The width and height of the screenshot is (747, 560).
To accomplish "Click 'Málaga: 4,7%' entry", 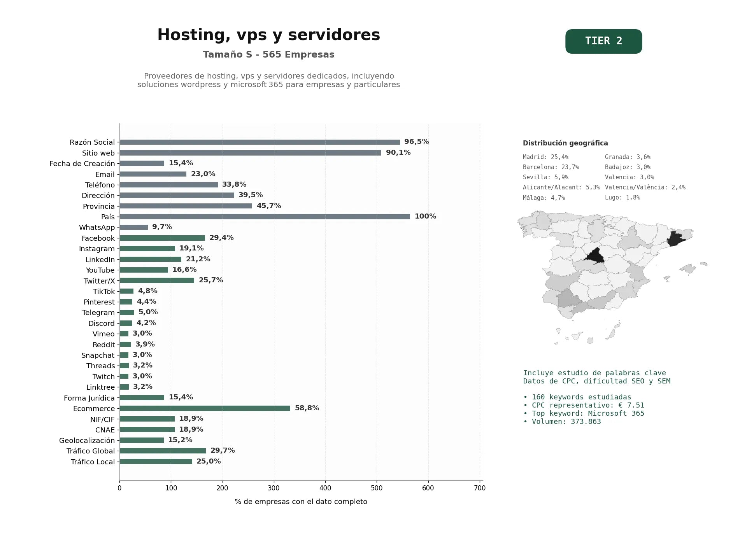I will click(544, 198).
